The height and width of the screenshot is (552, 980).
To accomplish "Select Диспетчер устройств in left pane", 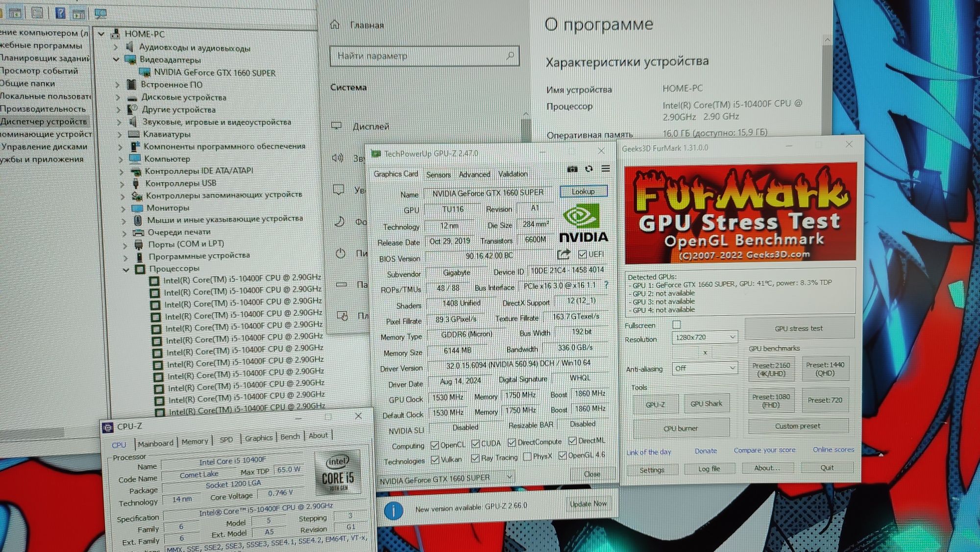I will pyautogui.click(x=43, y=121).
